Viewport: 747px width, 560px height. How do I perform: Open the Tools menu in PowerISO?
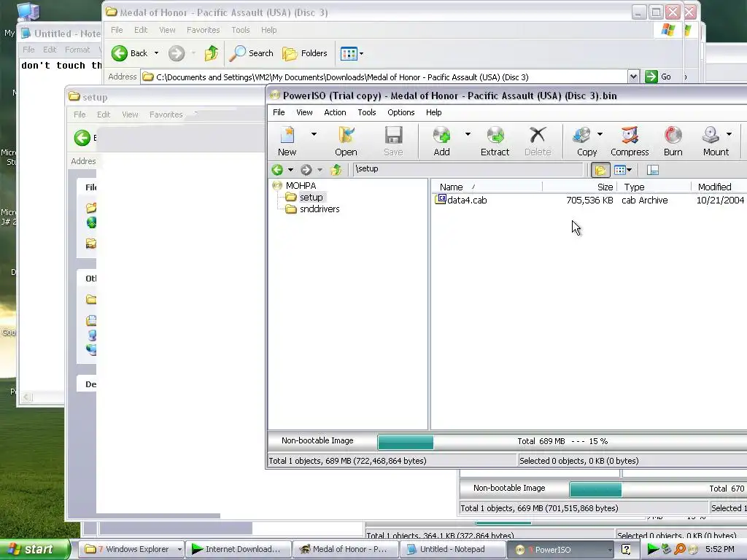367,112
